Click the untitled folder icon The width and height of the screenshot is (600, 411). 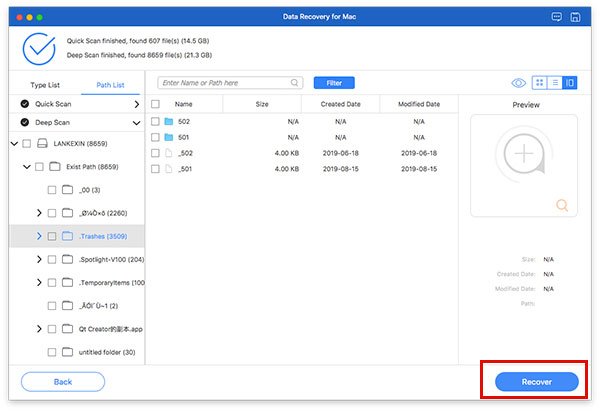pyautogui.click(x=67, y=352)
